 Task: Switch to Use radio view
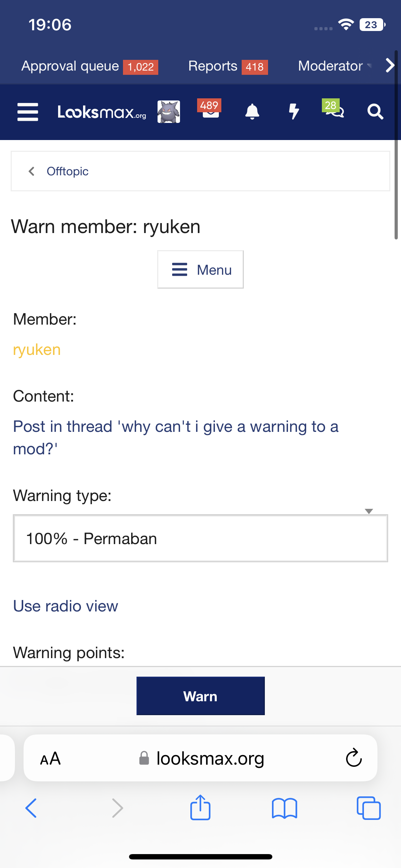(66, 606)
